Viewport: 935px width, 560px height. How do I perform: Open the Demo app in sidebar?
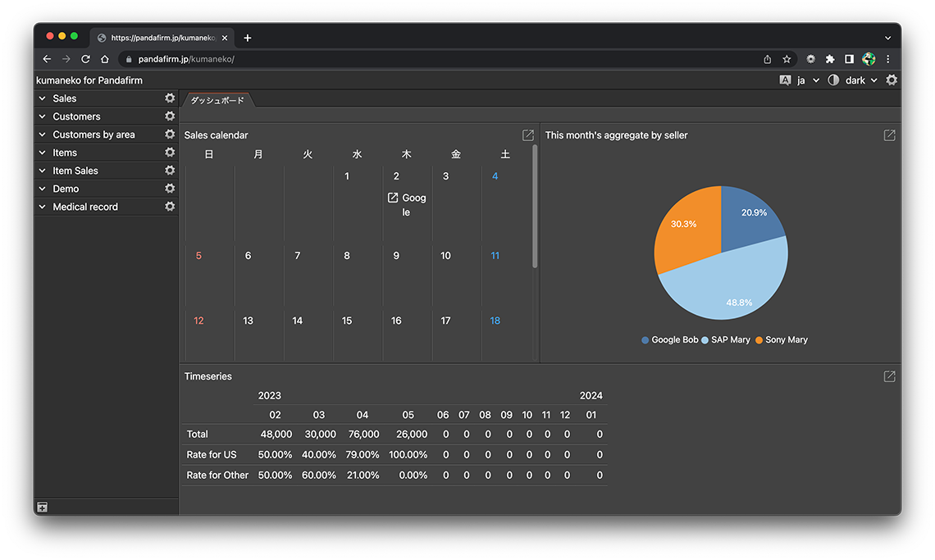(66, 189)
